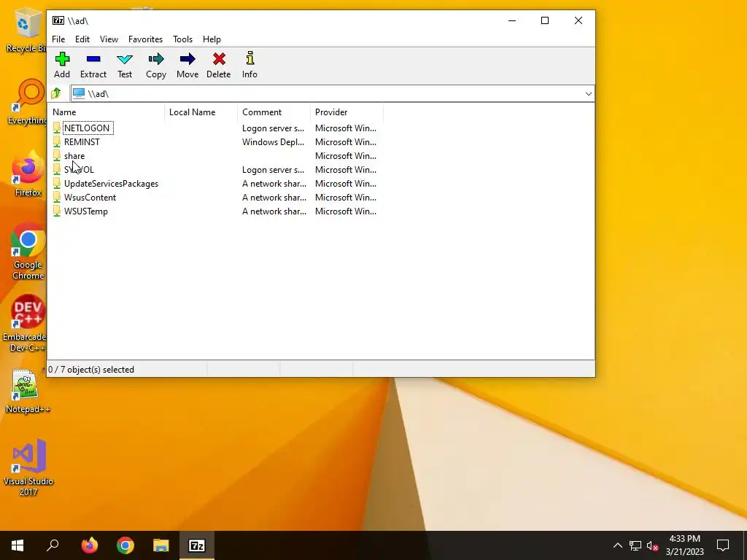Open the Edit menu
Image resolution: width=747 pixels, height=560 pixels.
coord(82,39)
